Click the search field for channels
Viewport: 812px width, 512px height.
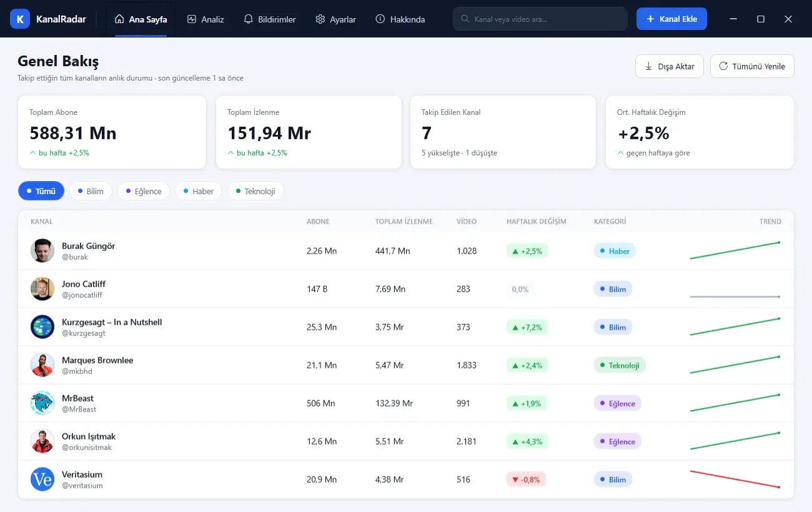(x=540, y=19)
